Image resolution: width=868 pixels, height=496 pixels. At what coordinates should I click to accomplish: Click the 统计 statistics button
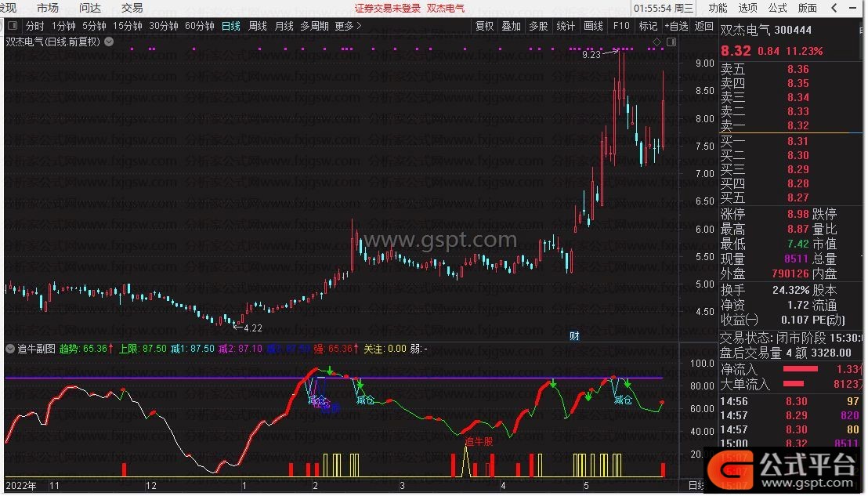point(566,26)
